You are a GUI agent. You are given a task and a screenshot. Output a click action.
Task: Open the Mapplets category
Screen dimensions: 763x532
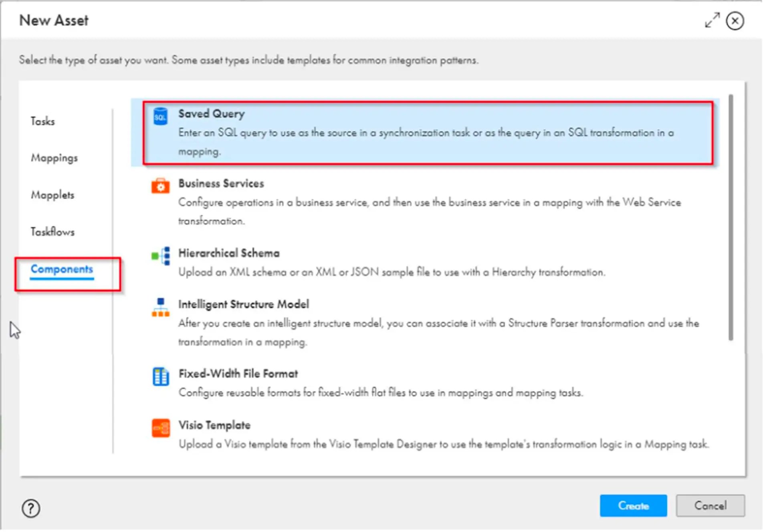click(52, 195)
